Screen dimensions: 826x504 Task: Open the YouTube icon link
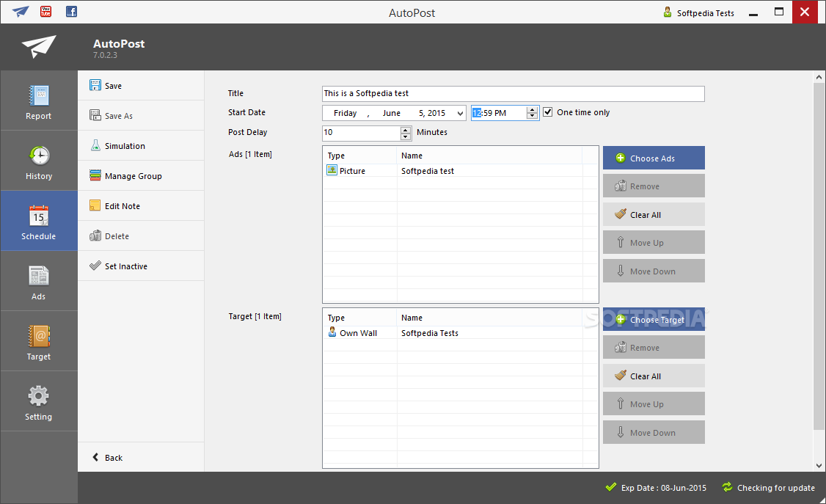(x=45, y=11)
